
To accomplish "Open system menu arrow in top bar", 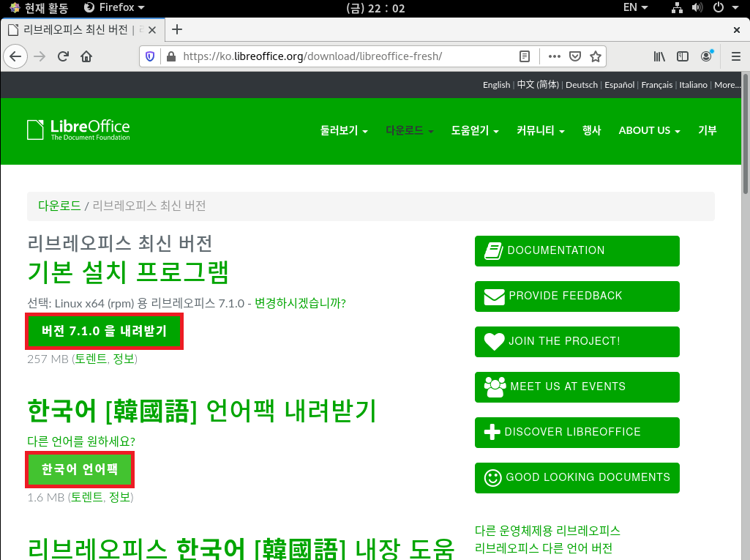I will click(735, 7).
